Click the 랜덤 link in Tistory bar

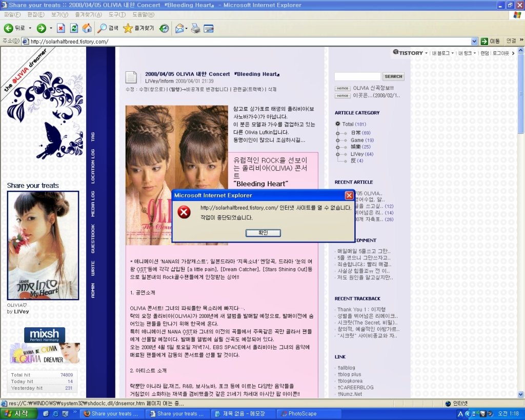484,53
